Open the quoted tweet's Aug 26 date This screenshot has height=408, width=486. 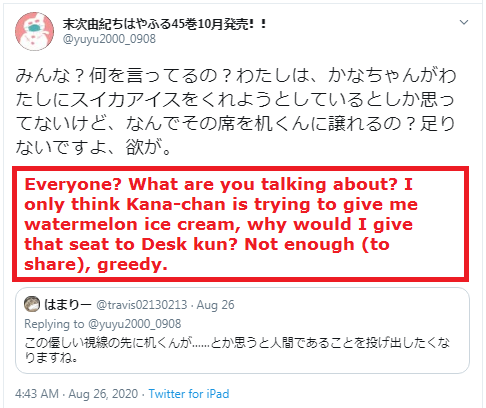tap(215, 305)
